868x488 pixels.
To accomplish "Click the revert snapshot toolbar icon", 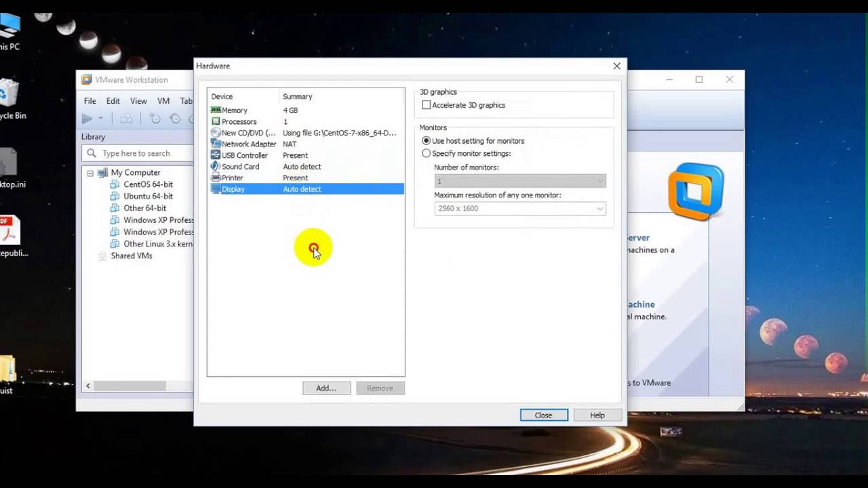I will 175,119.
